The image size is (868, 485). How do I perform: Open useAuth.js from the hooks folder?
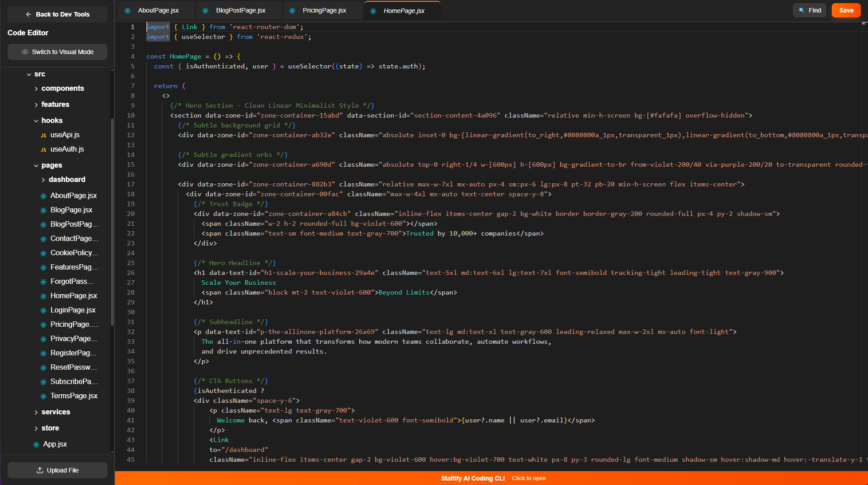click(67, 149)
